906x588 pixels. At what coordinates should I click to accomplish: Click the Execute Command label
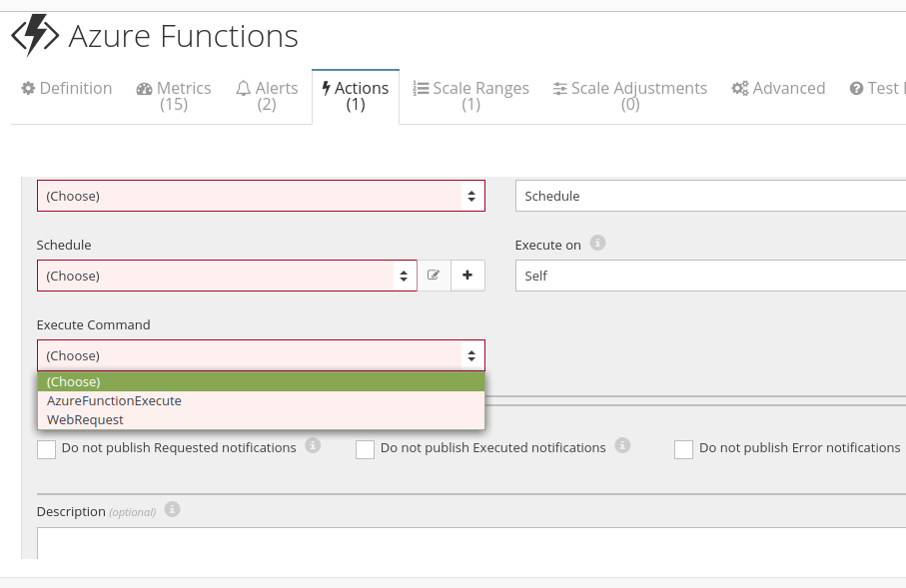pyautogui.click(x=94, y=324)
